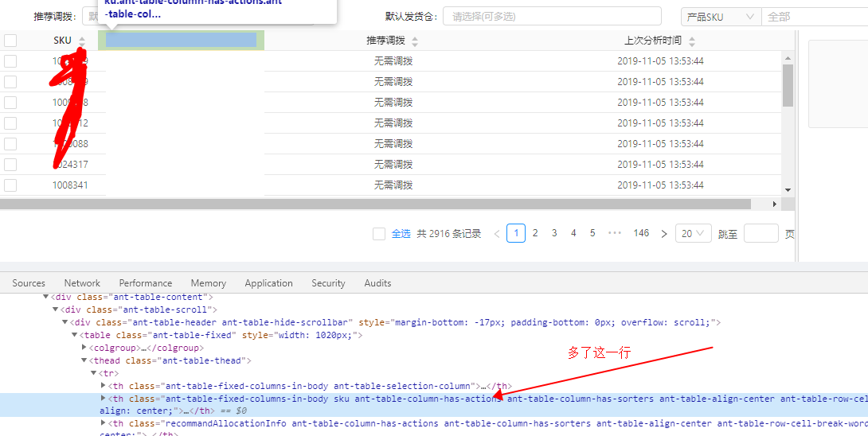Switch to the Sources tab
868x436 pixels.
(x=29, y=282)
